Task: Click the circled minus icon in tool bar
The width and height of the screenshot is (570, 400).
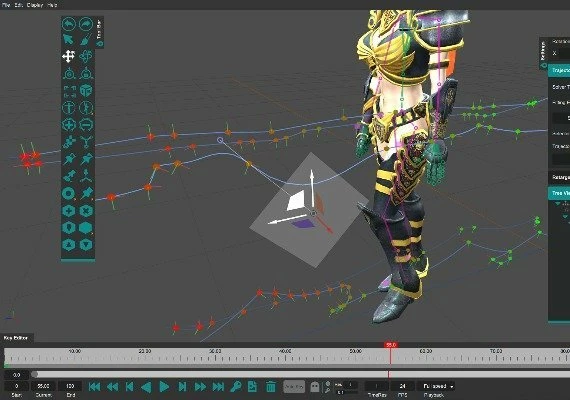Action: click(86, 125)
